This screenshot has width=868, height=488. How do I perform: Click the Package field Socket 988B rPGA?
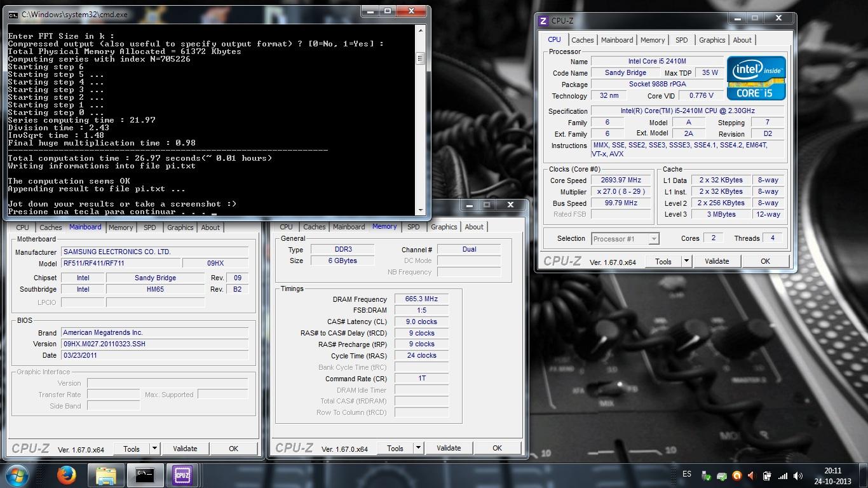point(657,85)
